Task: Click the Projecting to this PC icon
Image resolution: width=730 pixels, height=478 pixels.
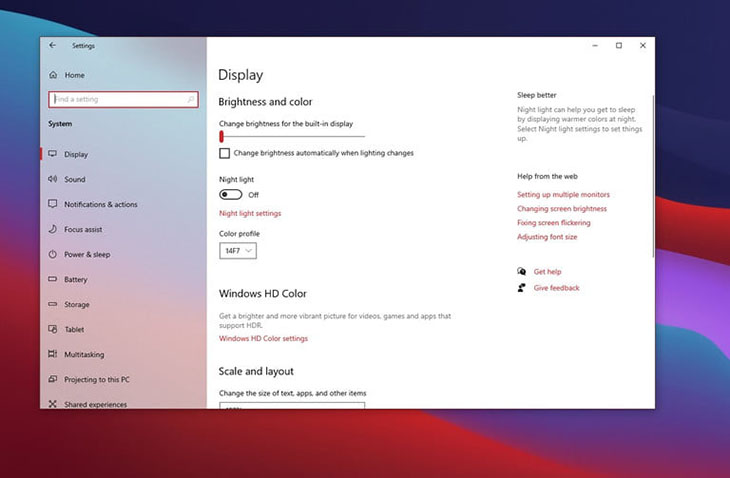Action: click(x=53, y=379)
